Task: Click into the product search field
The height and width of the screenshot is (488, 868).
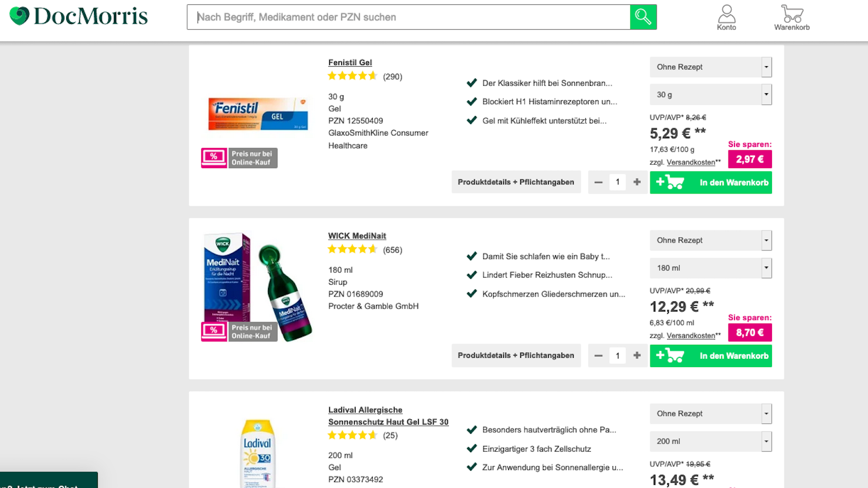Action: (408, 17)
